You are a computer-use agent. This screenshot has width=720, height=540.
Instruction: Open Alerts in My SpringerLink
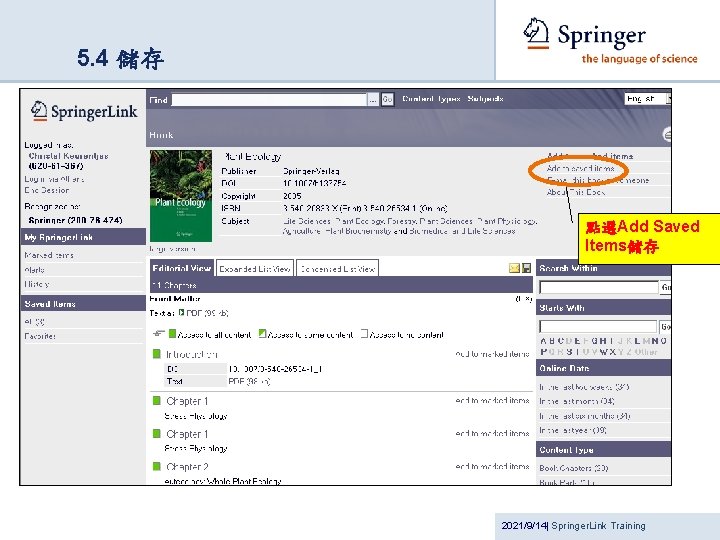coord(34,270)
